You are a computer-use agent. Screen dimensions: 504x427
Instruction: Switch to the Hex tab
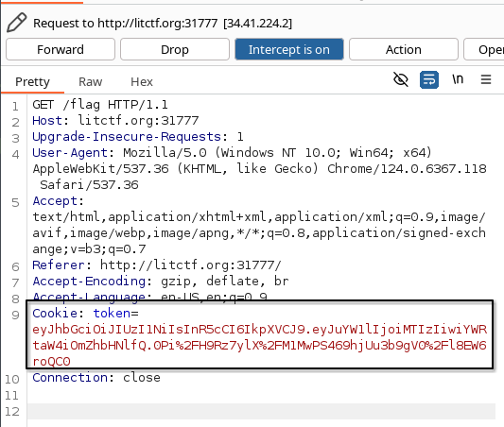click(x=142, y=82)
